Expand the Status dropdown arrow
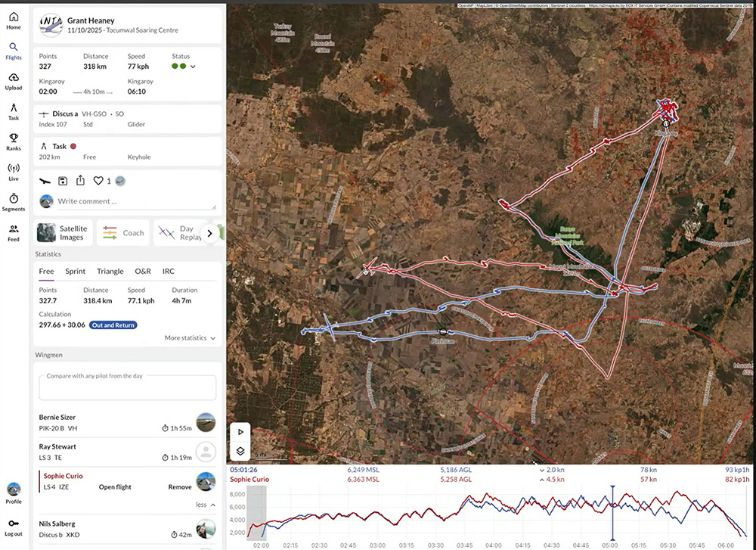Viewport: 756px width, 550px height. tap(193, 67)
